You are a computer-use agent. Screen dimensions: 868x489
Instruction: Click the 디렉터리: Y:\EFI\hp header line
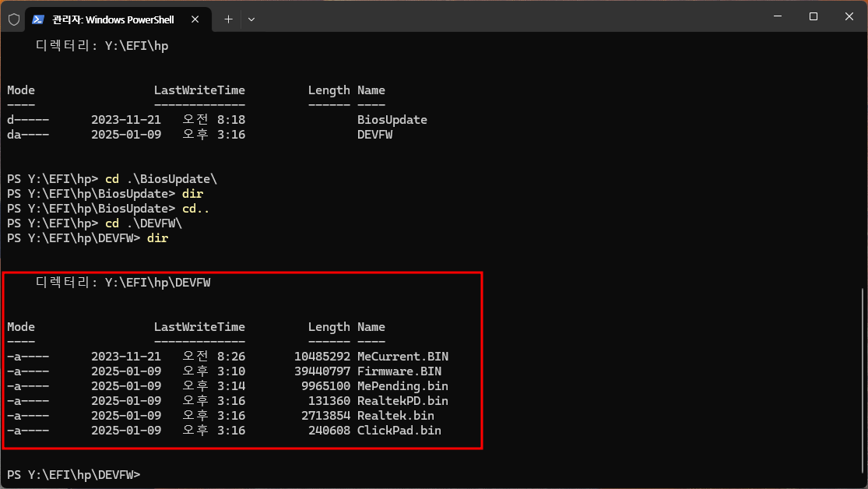coord(102,46)
